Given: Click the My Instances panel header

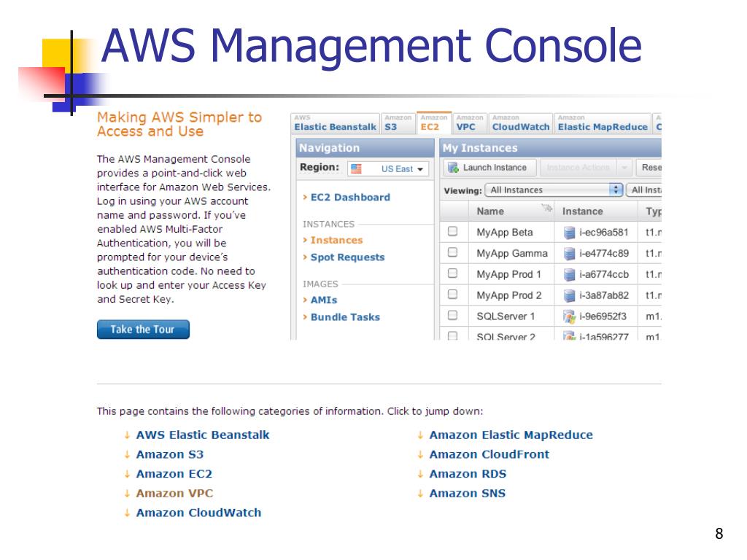Looking at the screenshot, I should (x=550, y=148).
